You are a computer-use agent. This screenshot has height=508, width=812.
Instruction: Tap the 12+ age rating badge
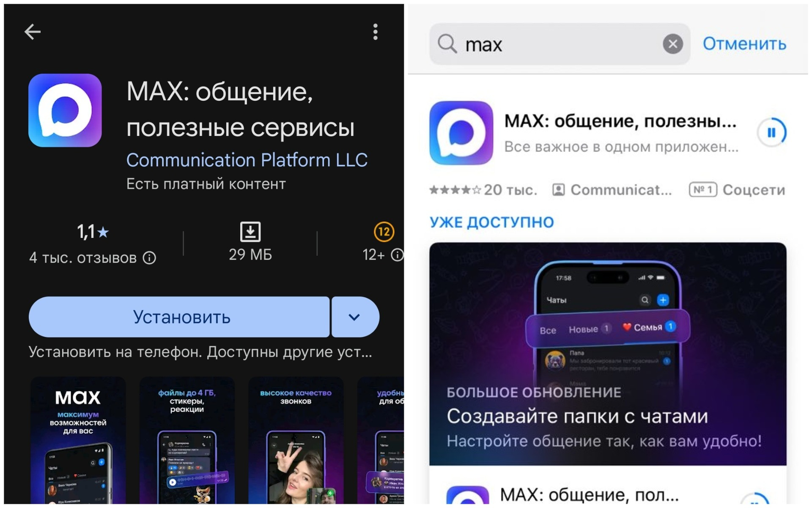pos(384,232)
